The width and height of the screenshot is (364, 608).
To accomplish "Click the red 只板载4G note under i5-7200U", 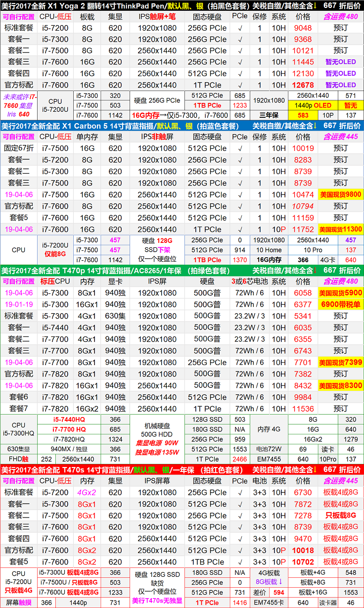I will [19, 590].
